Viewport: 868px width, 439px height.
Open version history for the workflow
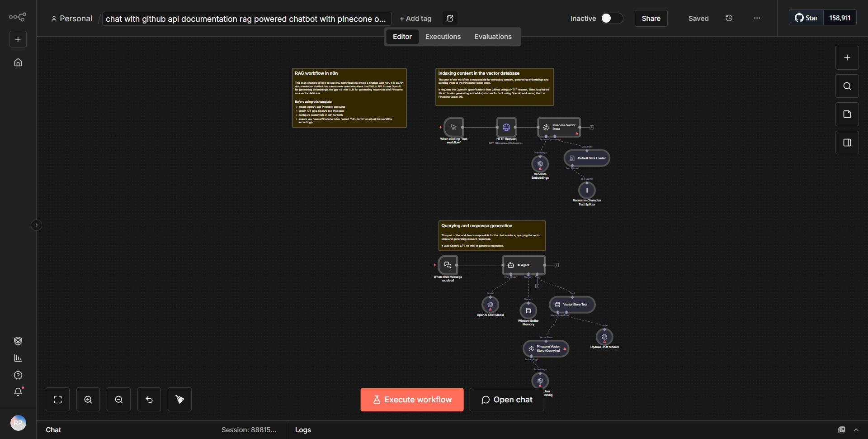pyautogui.click(x=729, y=18)
